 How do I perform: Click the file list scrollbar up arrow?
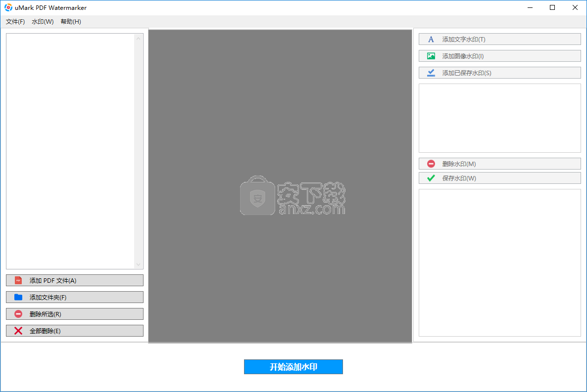(138, 39)
